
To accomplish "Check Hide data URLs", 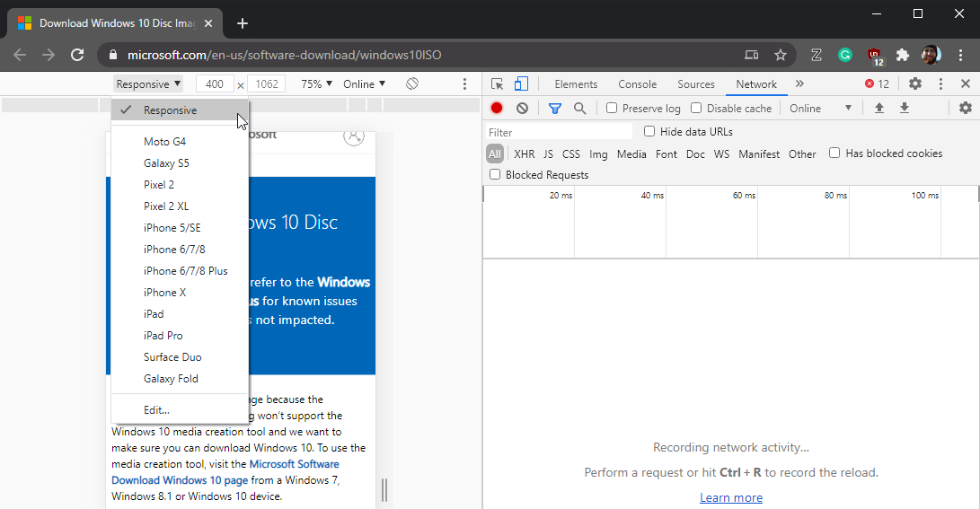I will pyautogui.click(x=649, y=131).
